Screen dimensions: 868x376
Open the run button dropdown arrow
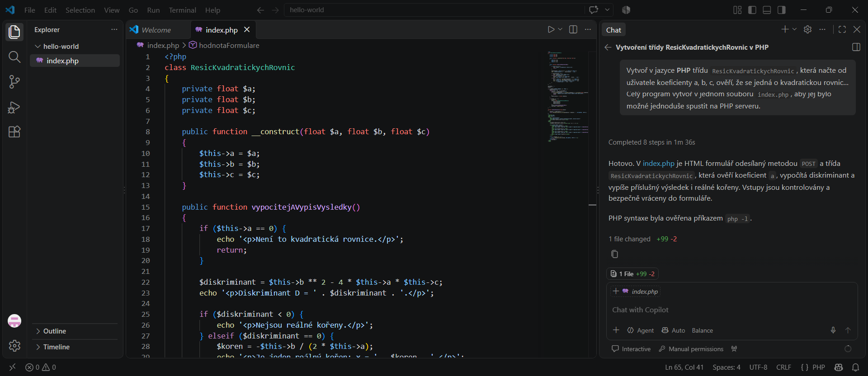(x=561, y=29)
